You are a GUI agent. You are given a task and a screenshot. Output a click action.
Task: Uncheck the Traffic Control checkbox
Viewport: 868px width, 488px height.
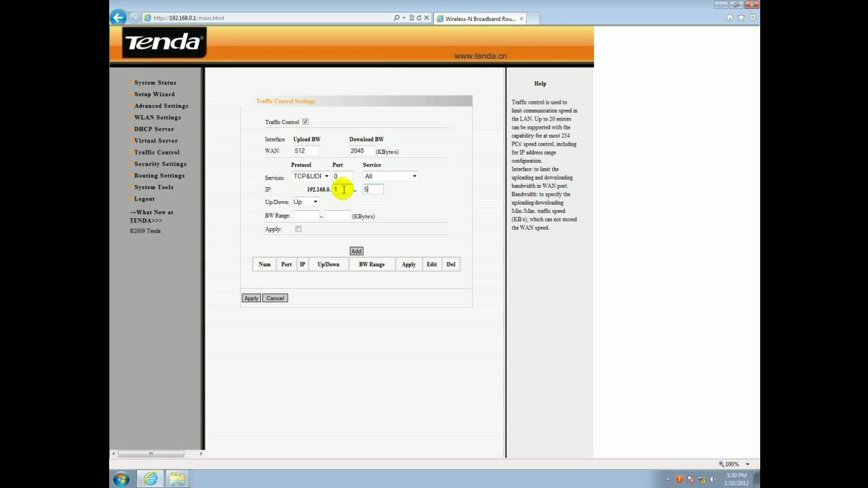[305, 122]
